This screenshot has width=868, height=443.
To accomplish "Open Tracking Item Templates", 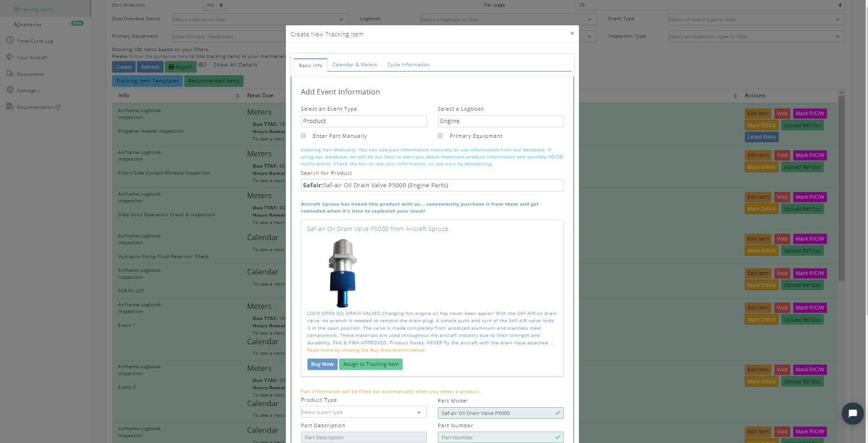I will (147, 81).
